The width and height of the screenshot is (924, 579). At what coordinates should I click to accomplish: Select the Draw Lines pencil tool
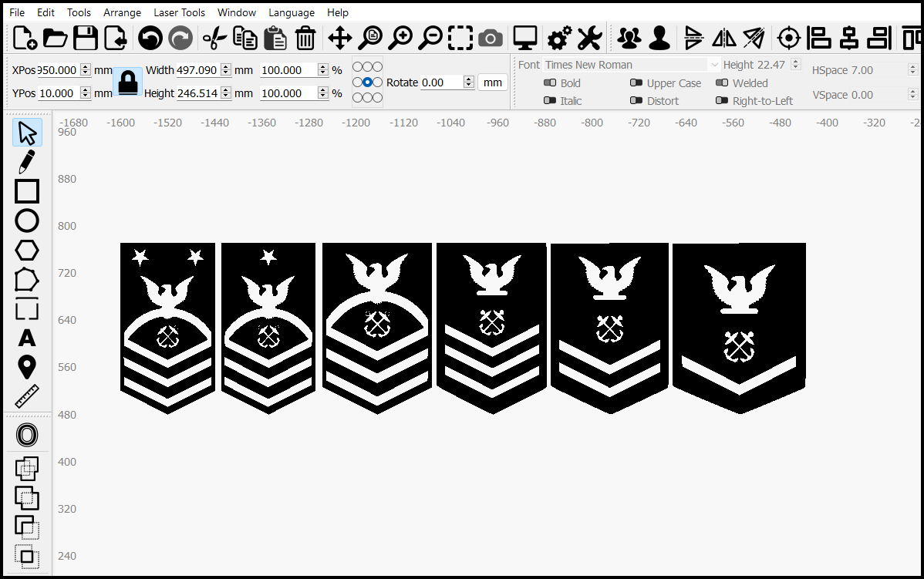(26, 161)
